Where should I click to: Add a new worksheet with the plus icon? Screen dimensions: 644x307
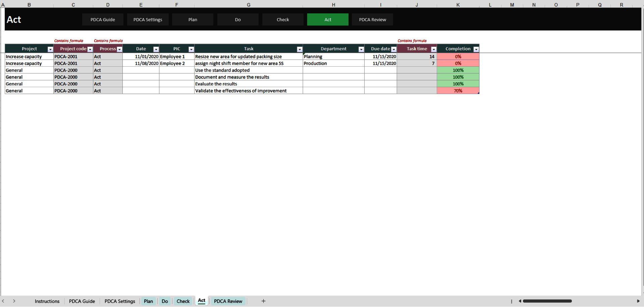tap(263, 301)
